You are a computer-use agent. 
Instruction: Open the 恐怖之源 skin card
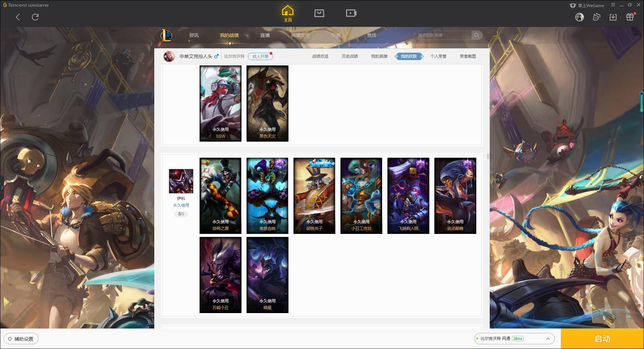click(220, 196)
